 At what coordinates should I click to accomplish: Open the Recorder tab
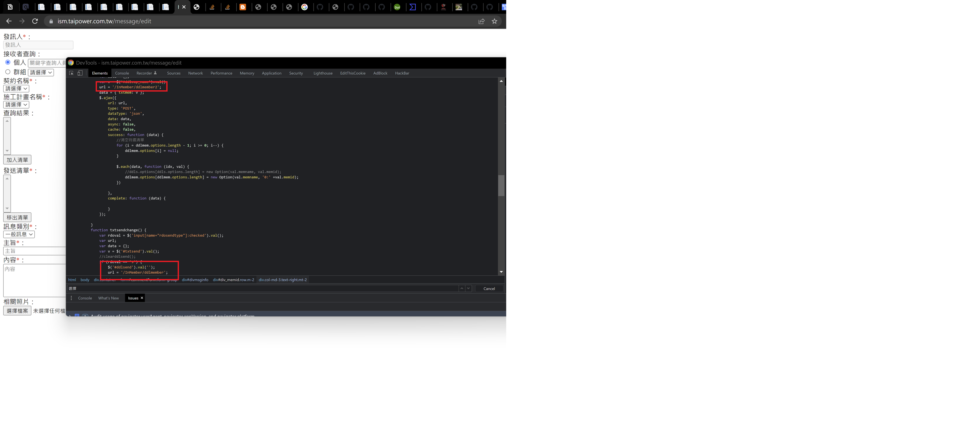click(x=147, y=73)
